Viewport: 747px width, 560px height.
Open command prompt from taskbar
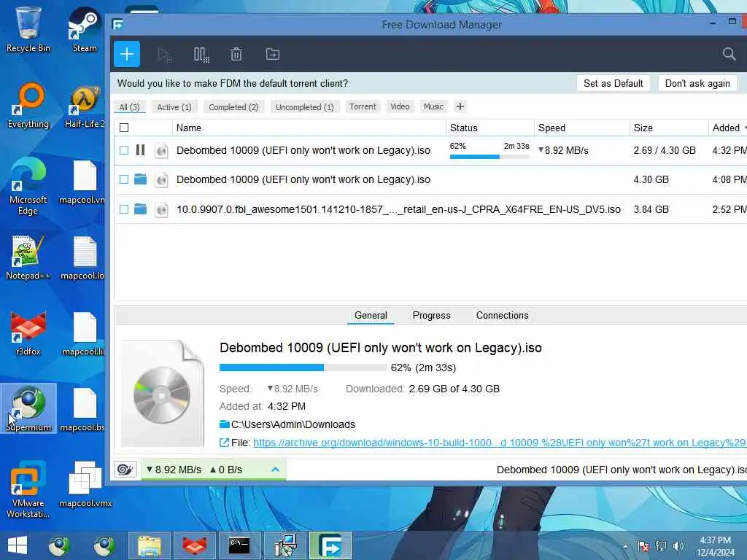pyautogui.click(x=239, y=545)
